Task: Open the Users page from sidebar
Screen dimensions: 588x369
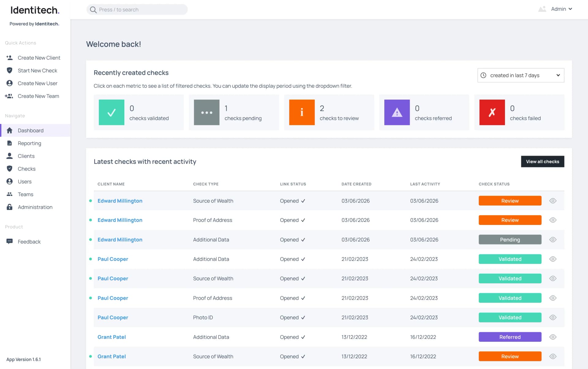Action: click(35, 181)
